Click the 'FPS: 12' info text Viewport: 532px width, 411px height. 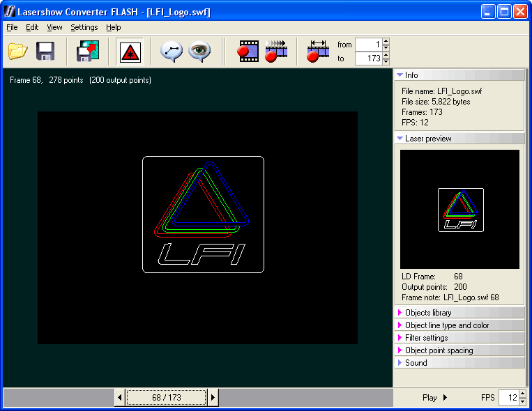coord(415,123)
